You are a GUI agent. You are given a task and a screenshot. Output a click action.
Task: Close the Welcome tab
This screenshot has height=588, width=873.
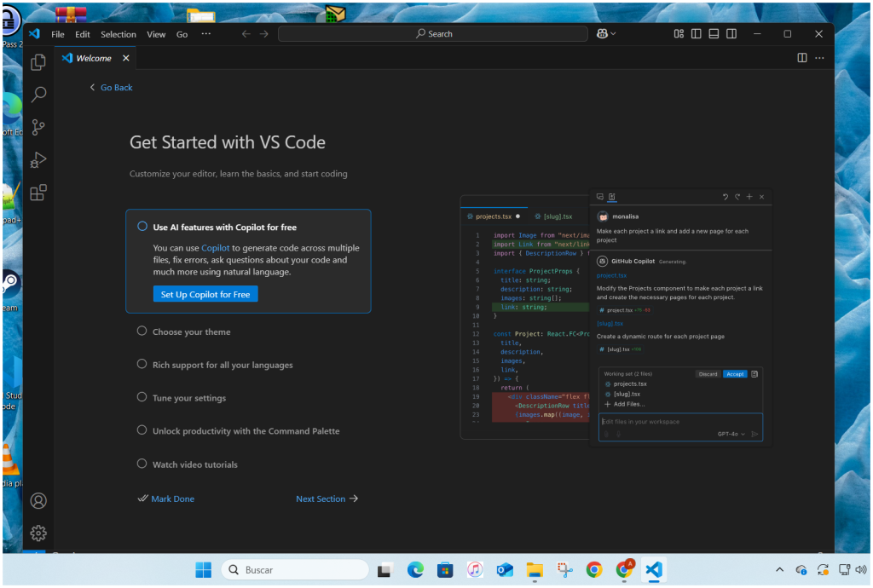(x=126, y=58)
